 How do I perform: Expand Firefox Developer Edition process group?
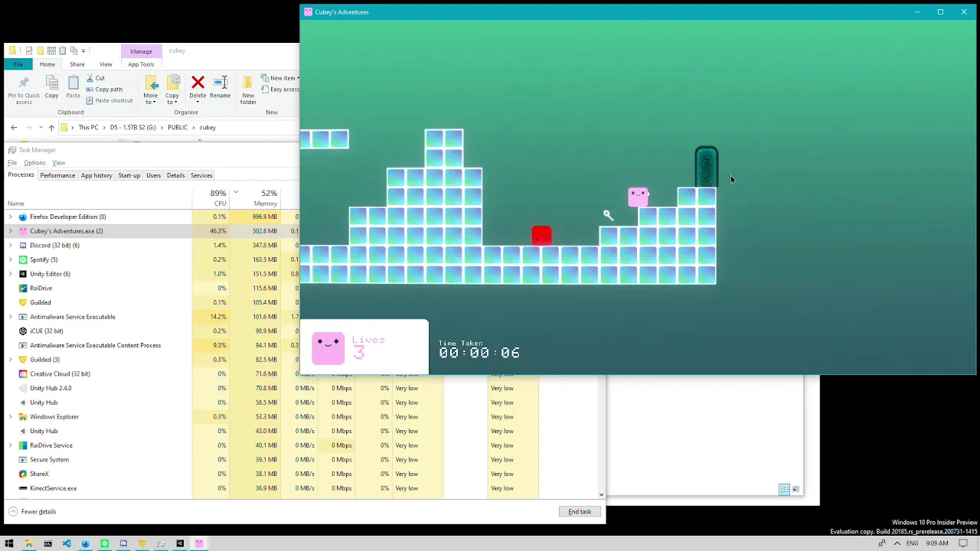(11, 217)
